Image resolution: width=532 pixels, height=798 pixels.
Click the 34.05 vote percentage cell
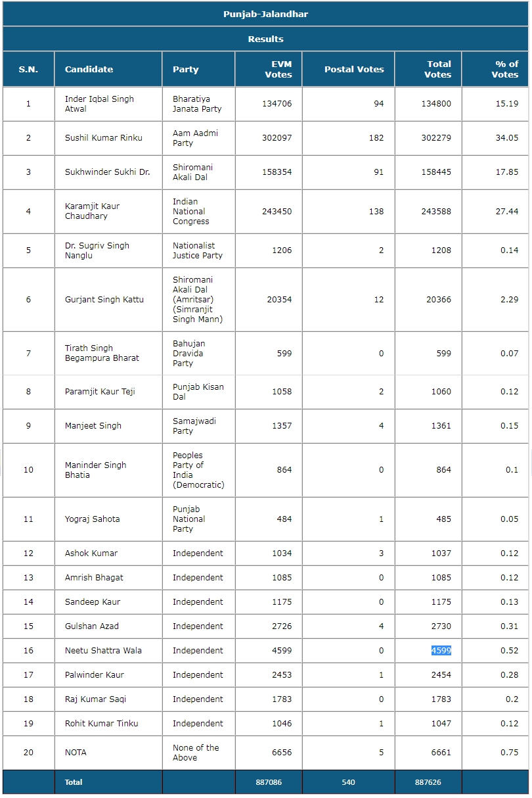[506, 138]
